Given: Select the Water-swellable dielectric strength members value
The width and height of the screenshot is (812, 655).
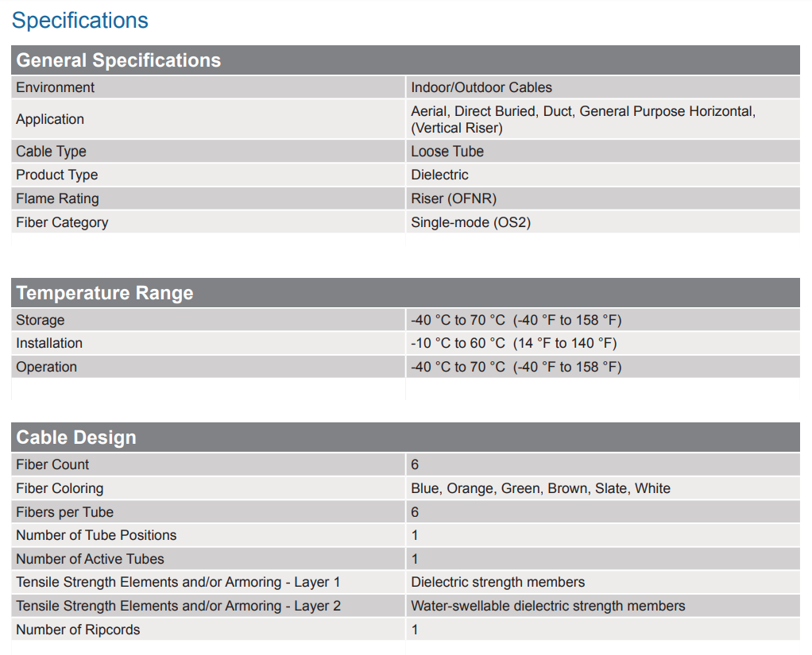Looking at the screenshot, I should point(547,606).
